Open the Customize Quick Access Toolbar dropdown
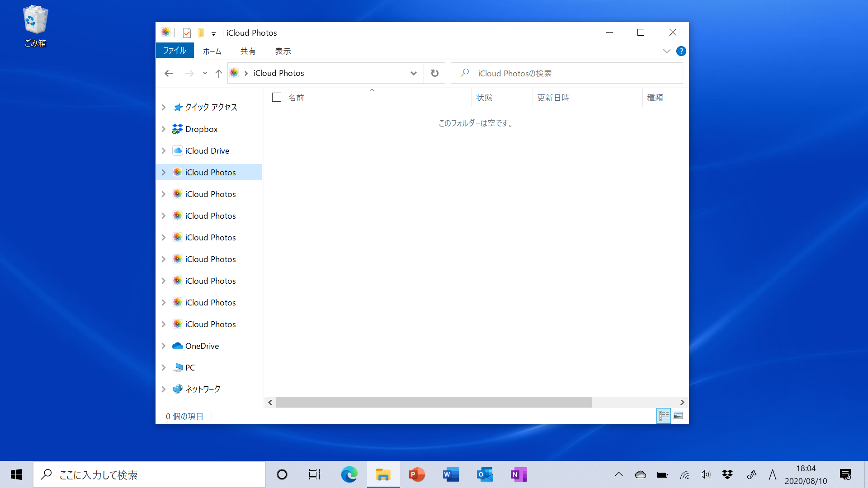This screenshot has height=488, width=868. click(213, 33)
